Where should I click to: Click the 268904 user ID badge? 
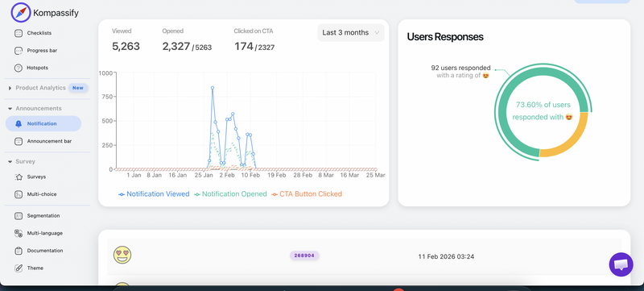[x=304, y=256]
